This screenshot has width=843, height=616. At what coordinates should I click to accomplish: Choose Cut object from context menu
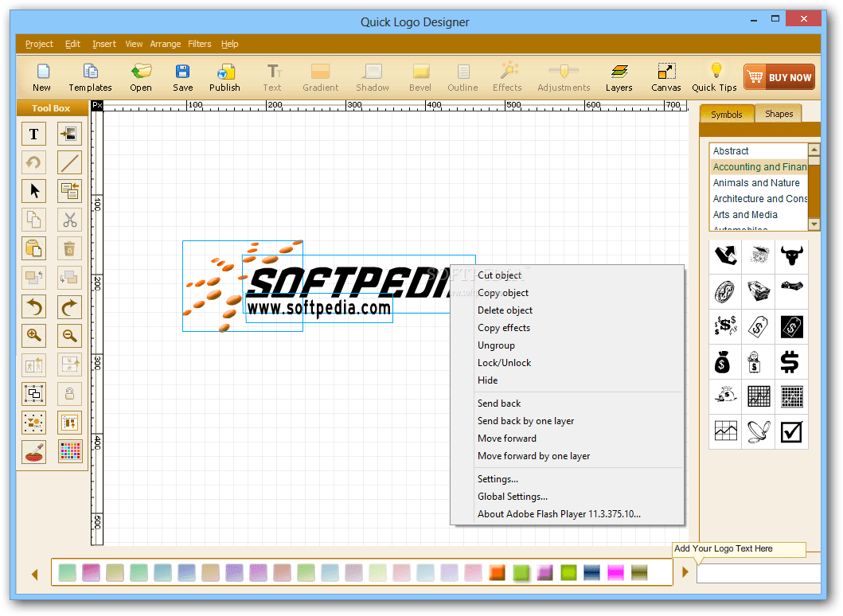pyautogui.click(x=568, y=275)
